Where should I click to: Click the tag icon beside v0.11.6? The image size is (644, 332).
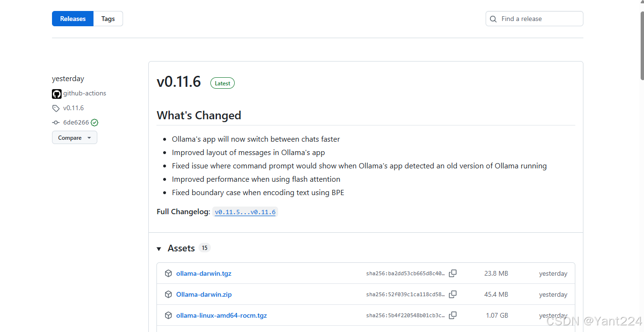(x=56, y=108)
